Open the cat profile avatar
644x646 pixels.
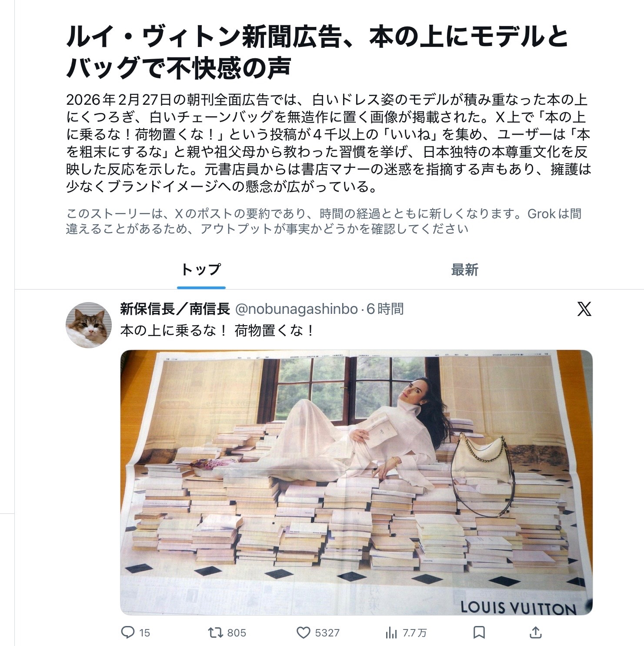coord(89,325)
